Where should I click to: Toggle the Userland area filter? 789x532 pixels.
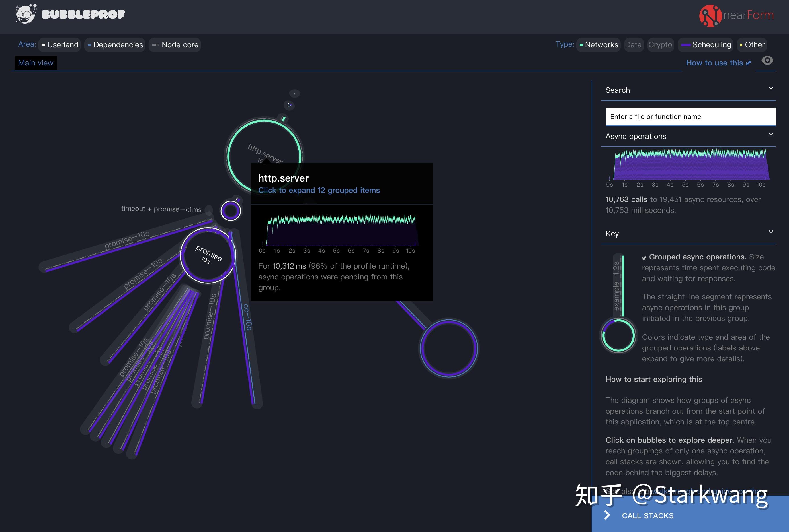59,44
